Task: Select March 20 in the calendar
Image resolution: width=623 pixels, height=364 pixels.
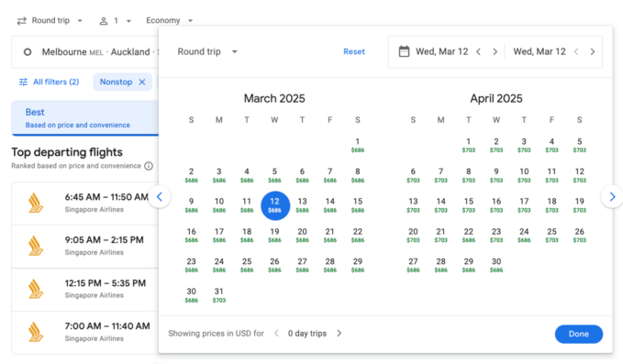Action: 302,235
